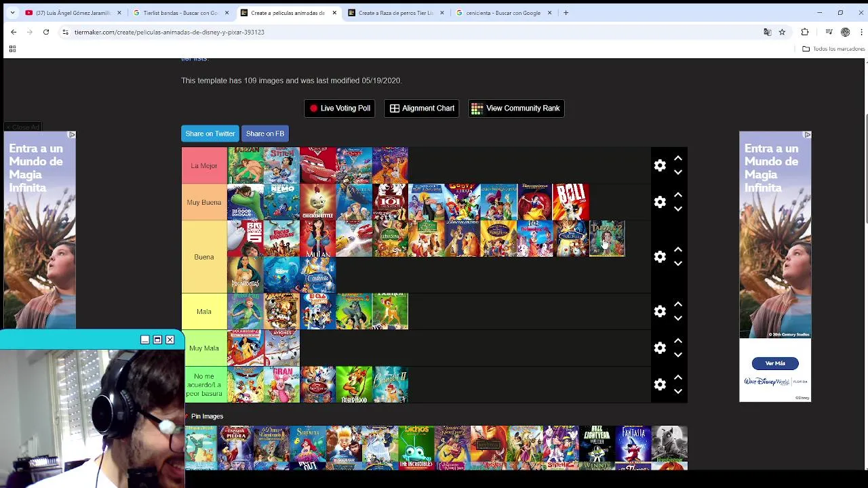The image size is (868, 488).
Task: Maximize the webcam overlay window
Action: (x=157, y=340)
